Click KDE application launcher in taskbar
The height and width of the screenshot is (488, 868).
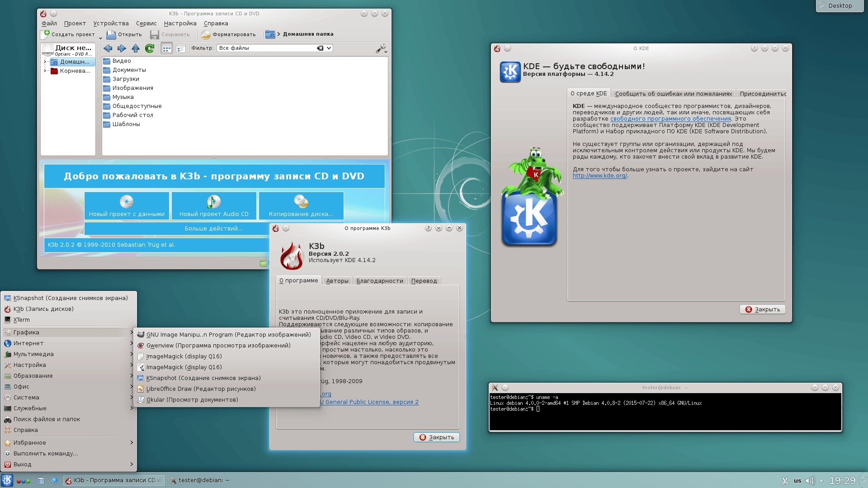pos(7,480)
